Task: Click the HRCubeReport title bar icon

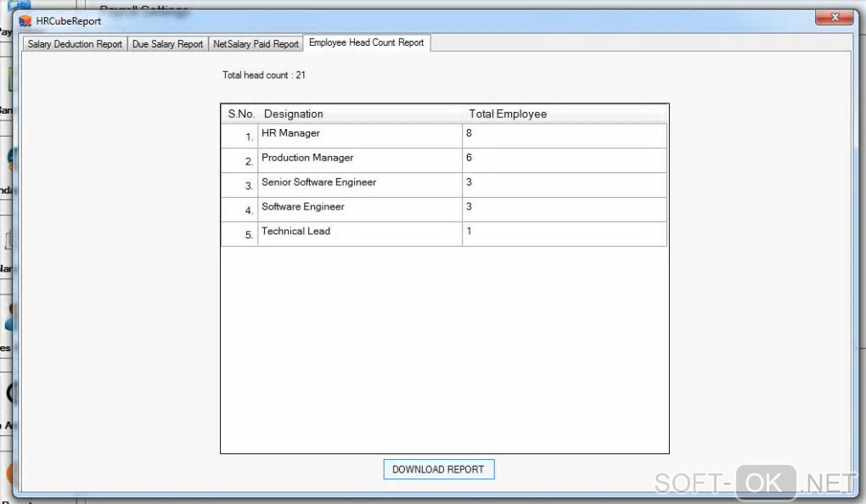Action: click(x=25, y=21)
